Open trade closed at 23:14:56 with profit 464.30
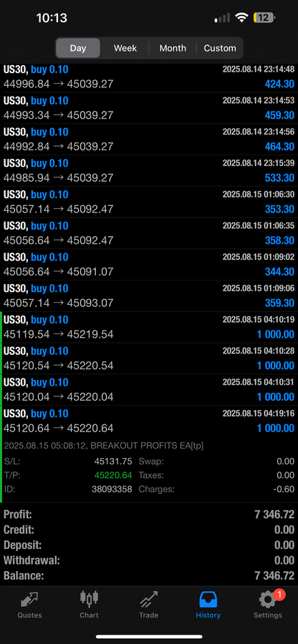Screen dimensions: 298x644 pos(149,140)
